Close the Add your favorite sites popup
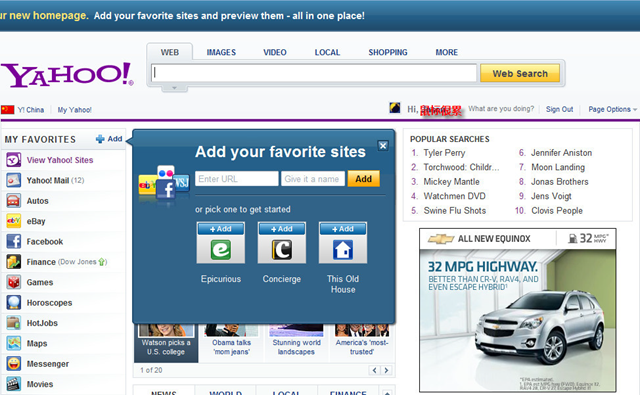Image resolution: width=640 pixels, height=395 pixels. [383, 146]
